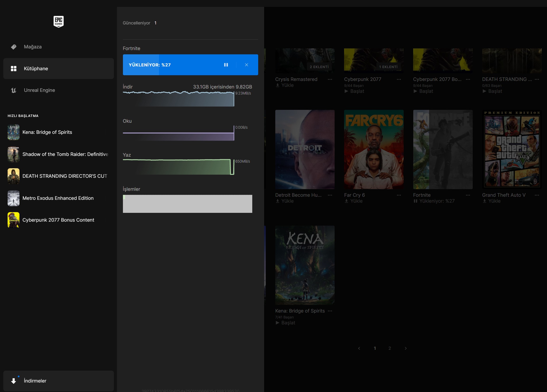Screen dimensions: 547x392
Task: Click the Yaz write speed graph
Action: (178, 167)
